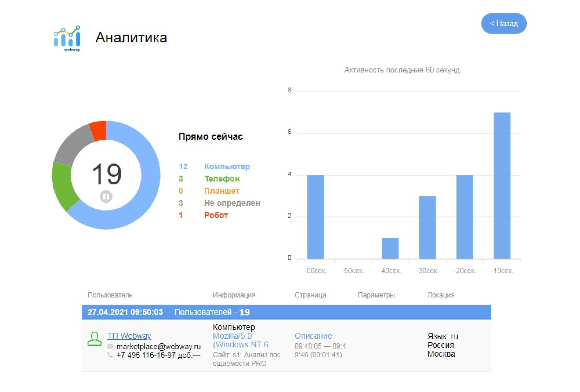Click the Назад button
Image resolution: width=580 pixels, height=392 pixels.
pyautogui.click(x=504, y=23)
